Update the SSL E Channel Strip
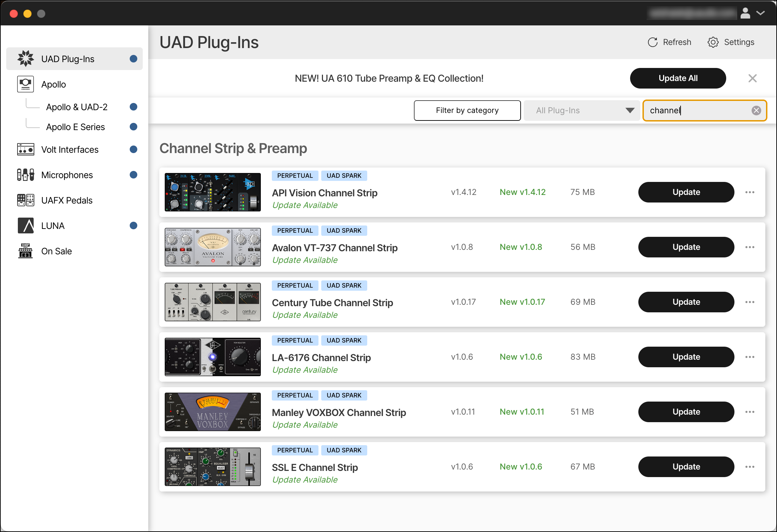Viewport: 777px width, 532px height. click(686, 467)
